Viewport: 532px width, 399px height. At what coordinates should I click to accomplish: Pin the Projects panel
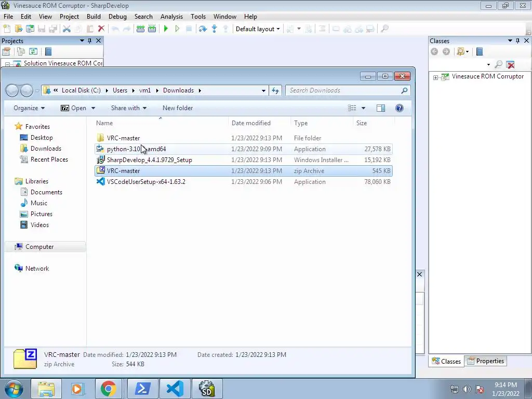tap(89, 41)
